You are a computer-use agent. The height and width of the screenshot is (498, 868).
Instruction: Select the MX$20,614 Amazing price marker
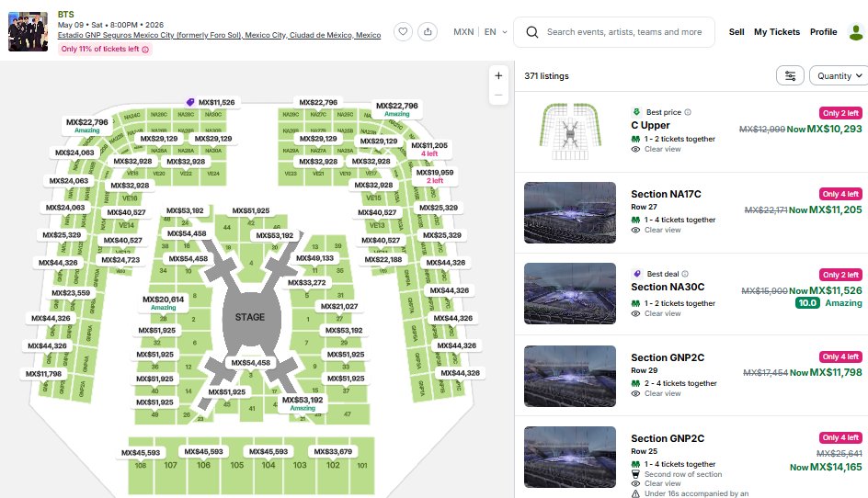click(164, 302)
